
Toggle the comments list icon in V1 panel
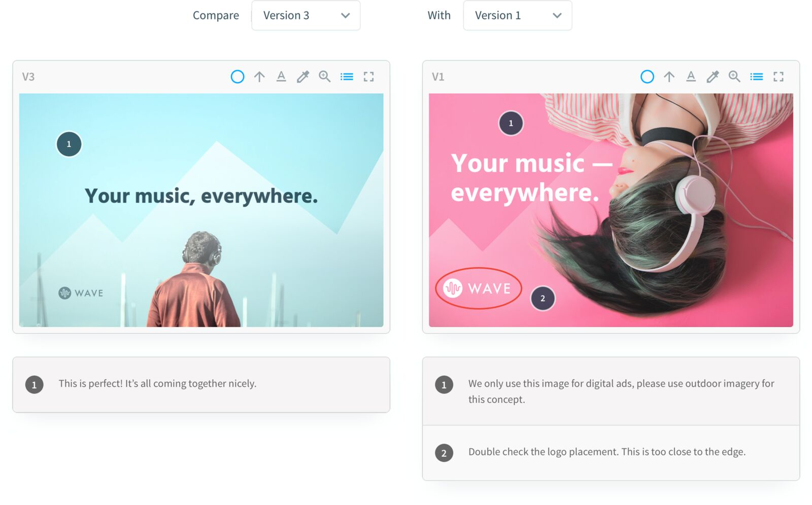pyautogui.click(x=757, y=77)
